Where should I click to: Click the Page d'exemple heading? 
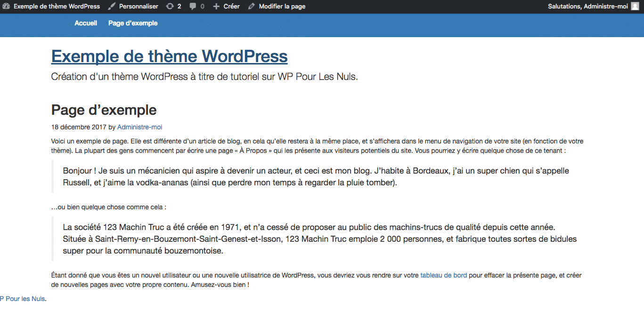pyautogui.click(x=104, y=110)
